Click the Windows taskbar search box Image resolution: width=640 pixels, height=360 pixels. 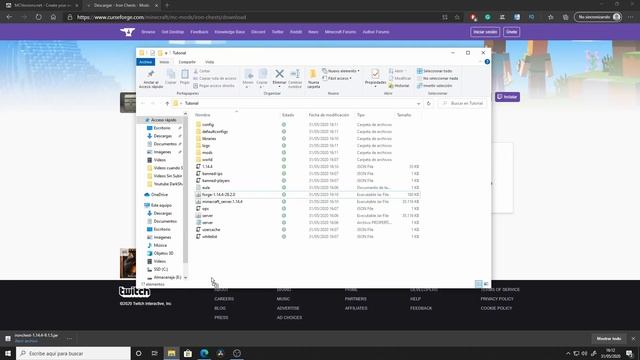click(73, 353)
